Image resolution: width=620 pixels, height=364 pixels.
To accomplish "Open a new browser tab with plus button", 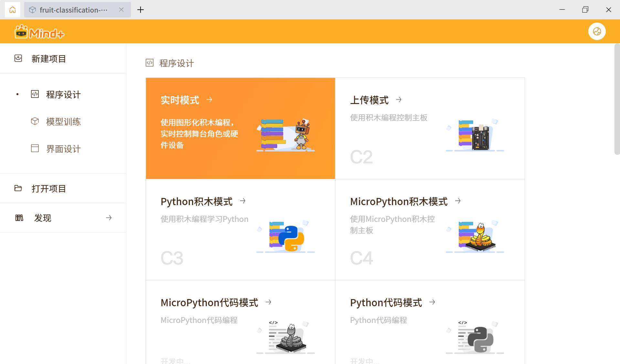I will (x=140, y=10).
